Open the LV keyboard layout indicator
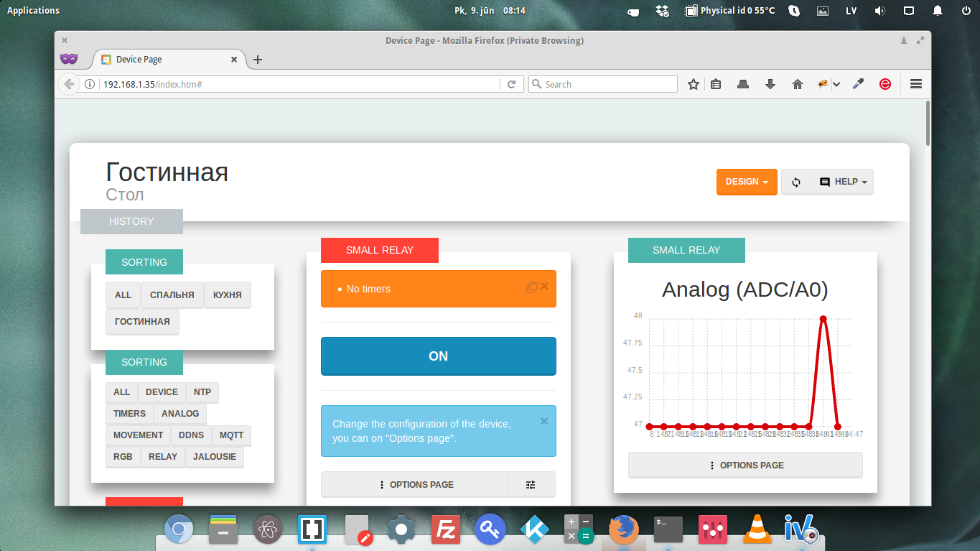The height and width of the screenshot is (551, 980). [x=851, y=11]
